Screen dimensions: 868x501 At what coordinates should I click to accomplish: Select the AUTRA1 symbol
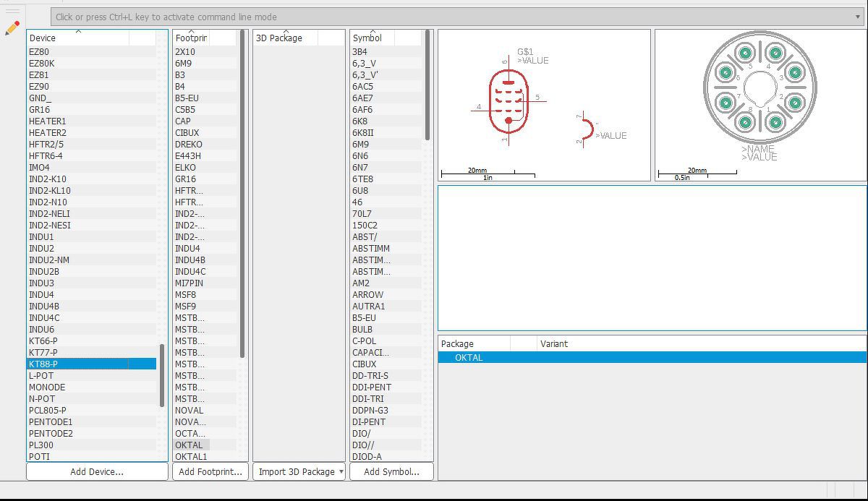(x=386, y=306)
